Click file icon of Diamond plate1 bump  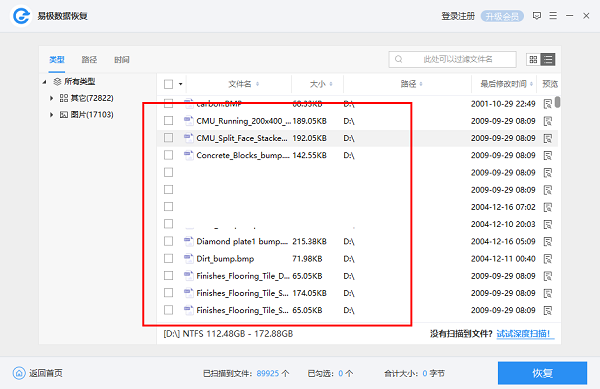pyautogui.click(x=188, y=241)
